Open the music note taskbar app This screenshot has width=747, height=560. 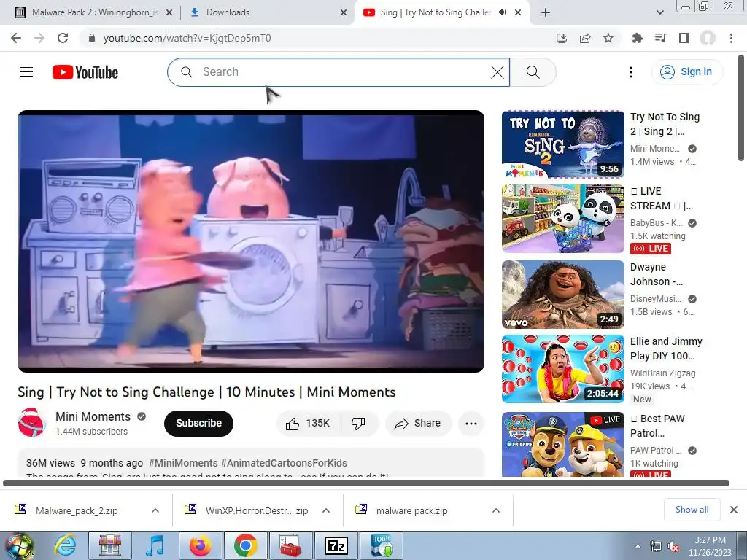[x=155, y=545]
